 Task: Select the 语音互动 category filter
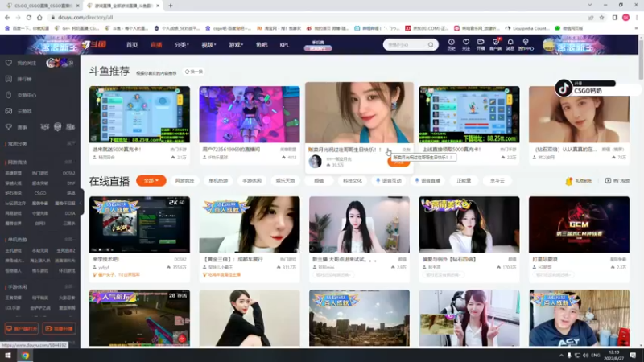click(388, 180)
